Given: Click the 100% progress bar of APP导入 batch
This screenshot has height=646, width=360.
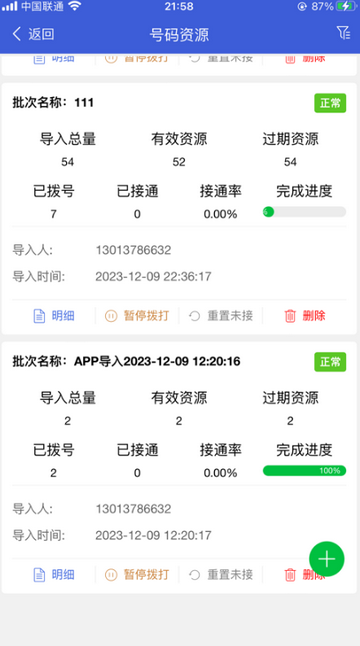Looking at the screenshot, I should [x=304, y=470].
